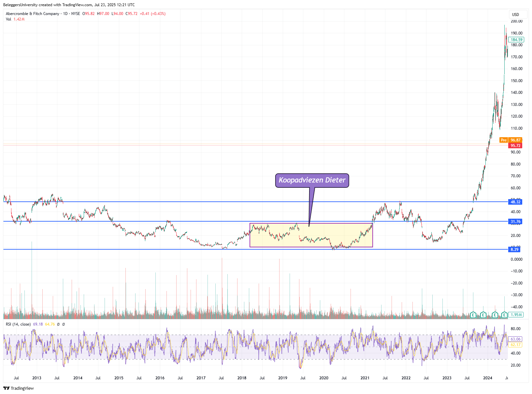
Task: Click the 2022 label on time axis
Action: 406,378
